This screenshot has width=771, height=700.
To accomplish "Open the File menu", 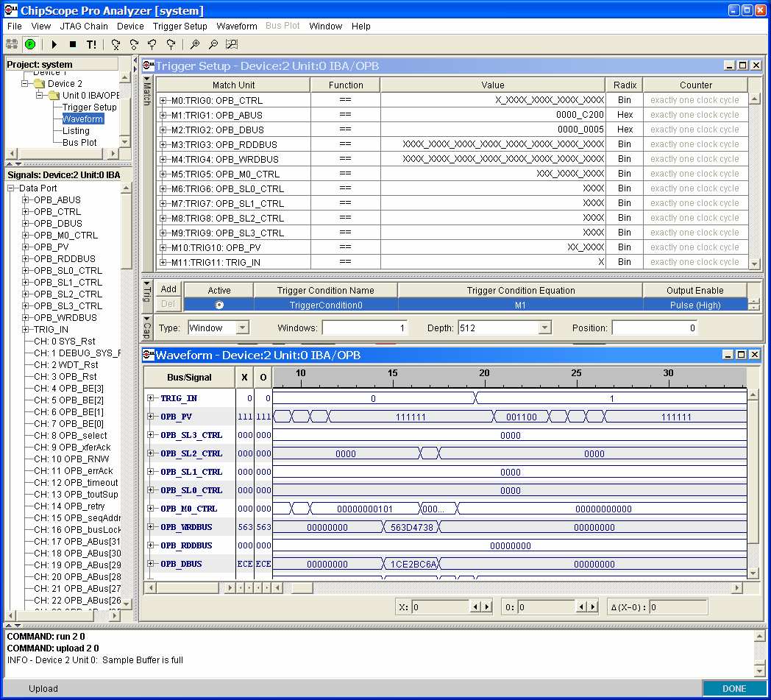I will (14, 26).
